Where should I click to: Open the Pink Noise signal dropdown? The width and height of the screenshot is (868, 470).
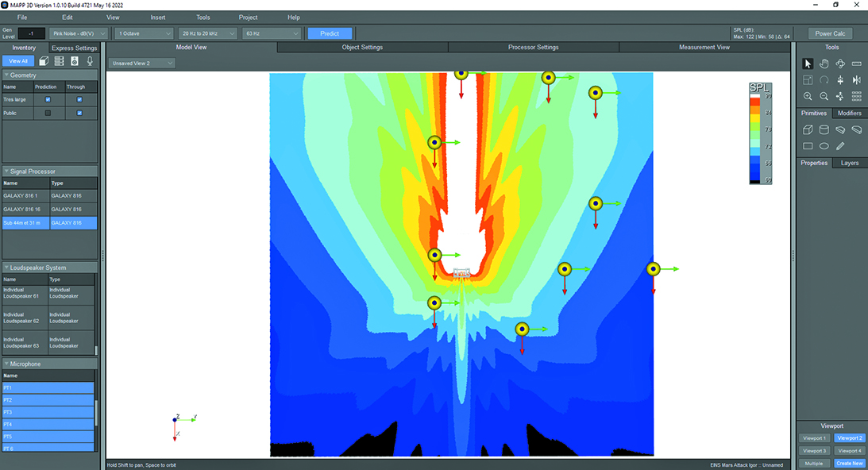coord(79,34)
